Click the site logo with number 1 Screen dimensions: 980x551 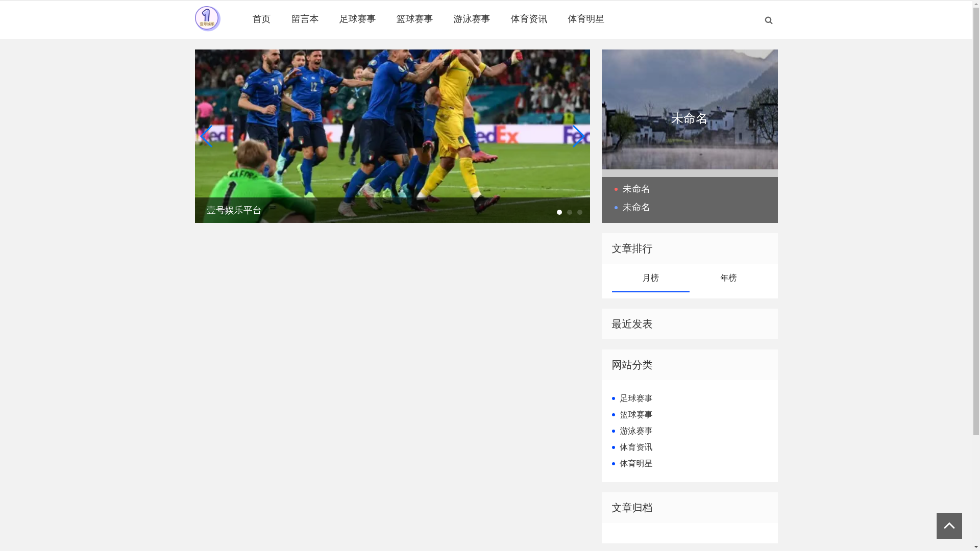pyautogui.click(x=207, y=19)
